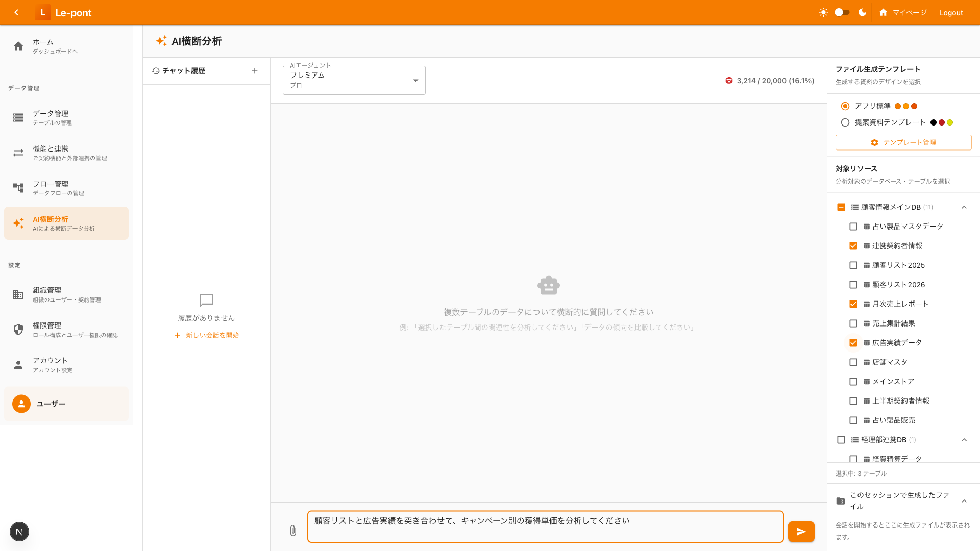Click the moon dark-mode icon
This screenshot has width=980, height=551.
coord(863,12)
